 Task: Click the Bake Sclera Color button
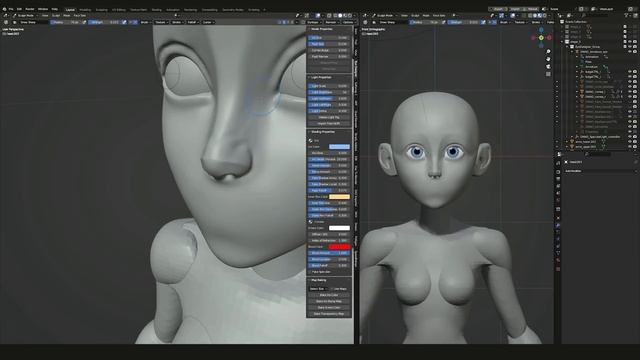tap(329, 307)
